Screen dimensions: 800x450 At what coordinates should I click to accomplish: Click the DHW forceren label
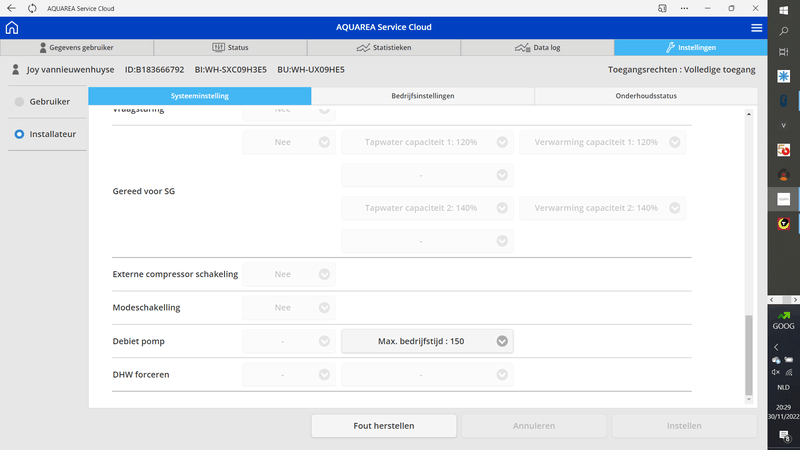(x=141, y=374)
